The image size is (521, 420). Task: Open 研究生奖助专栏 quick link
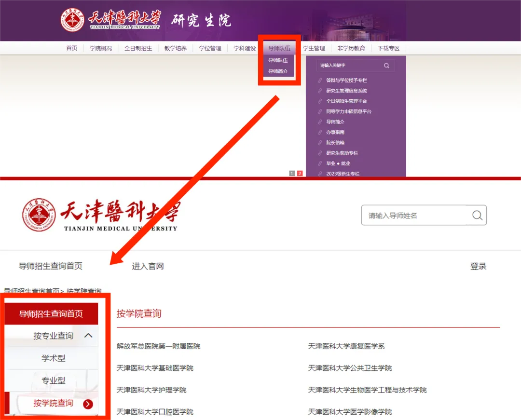click(342, 153)
